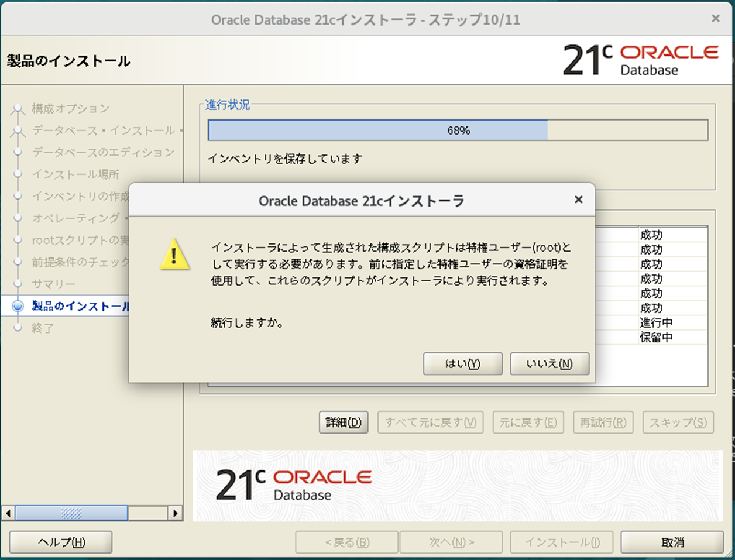Click the Oracle Database 21c logo in header

(x=640, y=59)
